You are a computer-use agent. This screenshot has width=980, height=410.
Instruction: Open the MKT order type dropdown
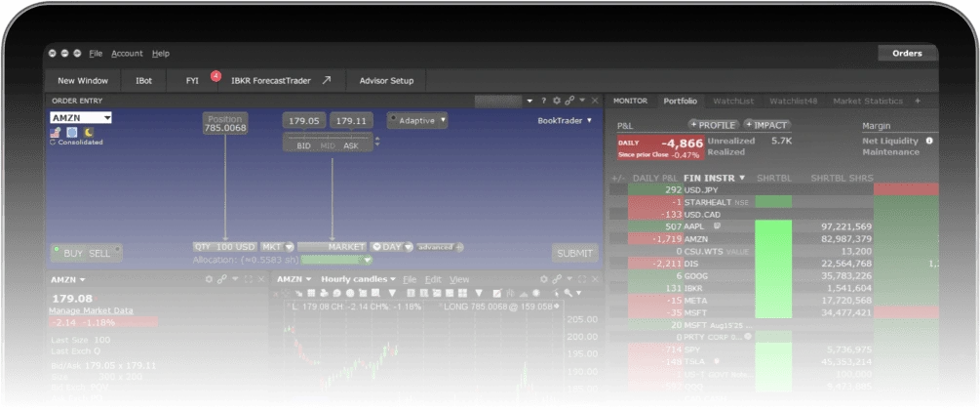[x=289, y=247]
